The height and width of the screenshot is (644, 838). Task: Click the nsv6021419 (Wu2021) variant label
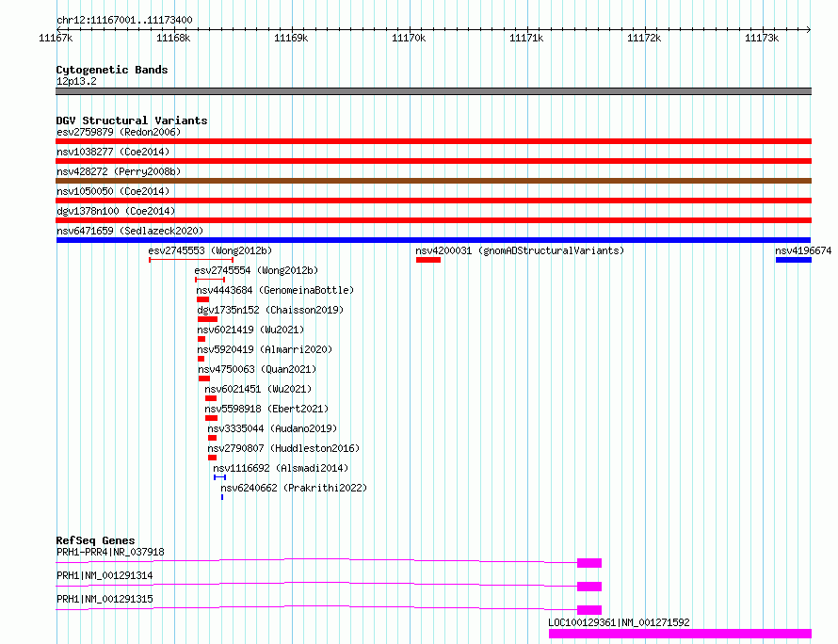click(x=250, y=330)
